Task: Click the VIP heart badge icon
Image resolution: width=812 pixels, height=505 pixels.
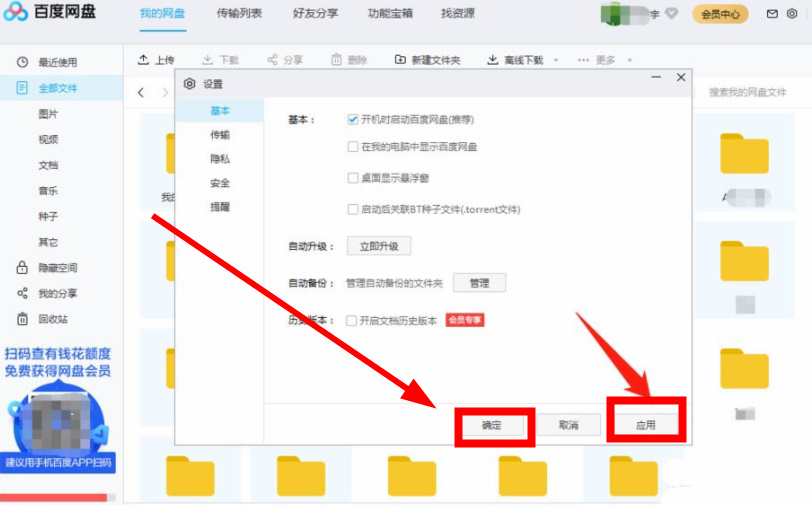Action: pos(672,13)
